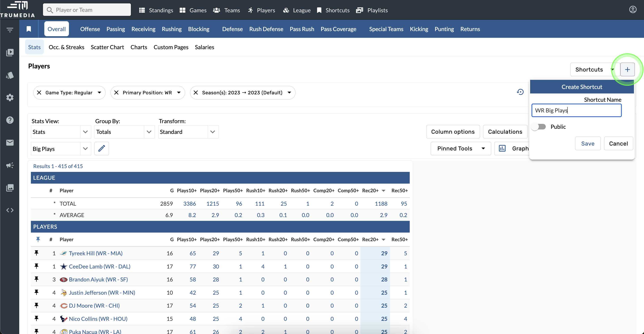This screenshot has width=644, height=334.
Task: Open the user account profile icon
Action: coord(633,10)
